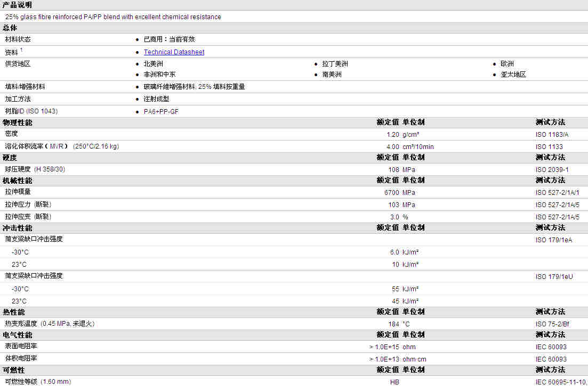This screenshot has width=588, height=386.
Task: Select the MVR value '4.00'
Action: (393, 147)
